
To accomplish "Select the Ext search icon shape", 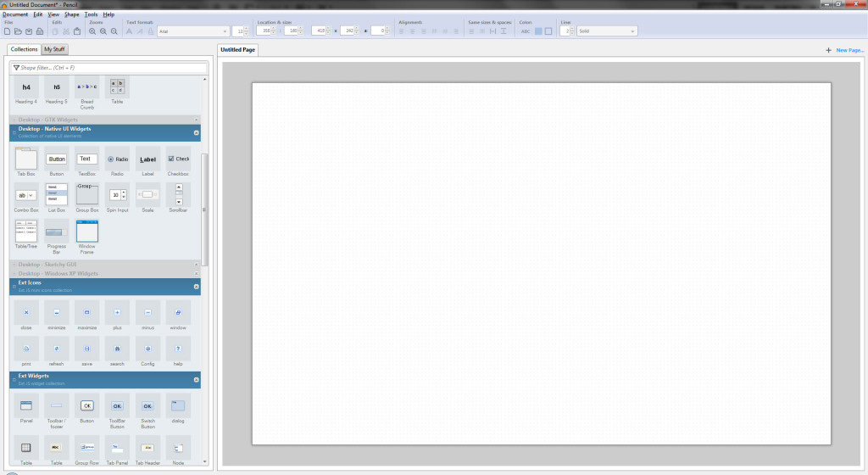I will coord(117,352).
